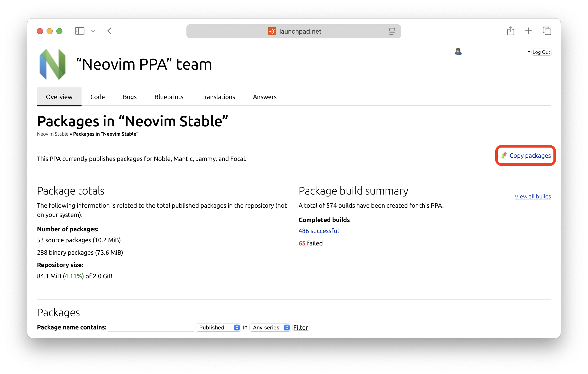588x374 pixels.
Task: Toggle the Safari sidebar icon
Action: point(79,31)
